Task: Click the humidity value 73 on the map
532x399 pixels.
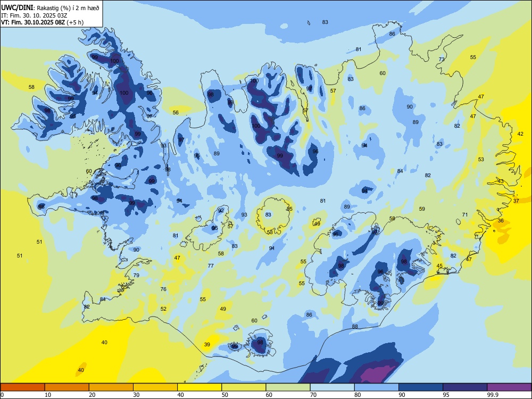Action: pos(442,60)
